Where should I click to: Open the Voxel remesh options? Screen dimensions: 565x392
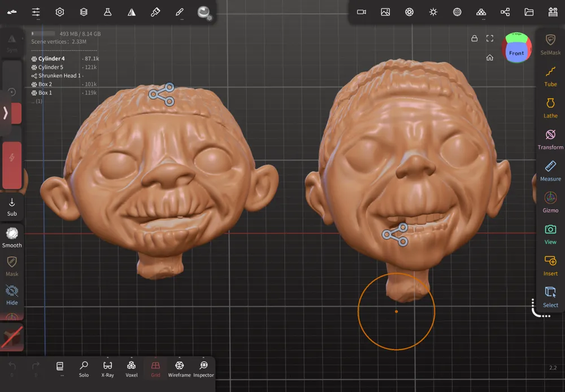(x=132, y=369)
